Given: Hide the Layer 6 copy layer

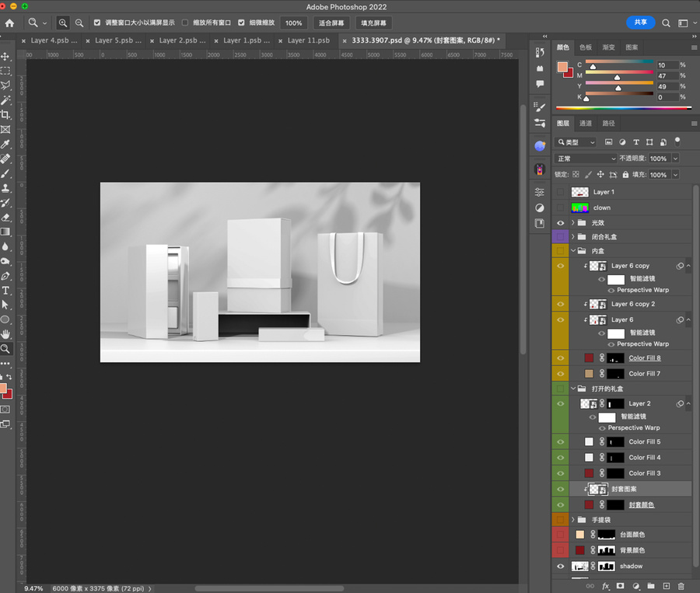Looking at the screenshot, I should point(560,266).
